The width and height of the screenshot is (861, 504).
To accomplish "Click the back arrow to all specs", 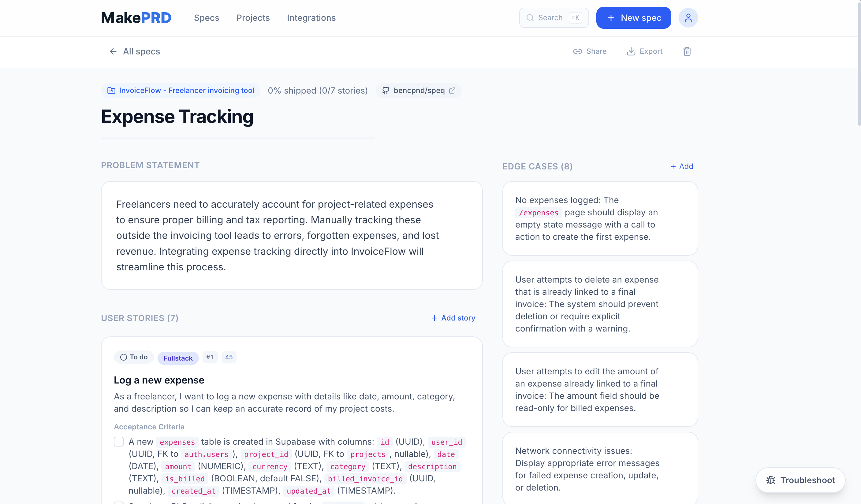I will point(113,51).
